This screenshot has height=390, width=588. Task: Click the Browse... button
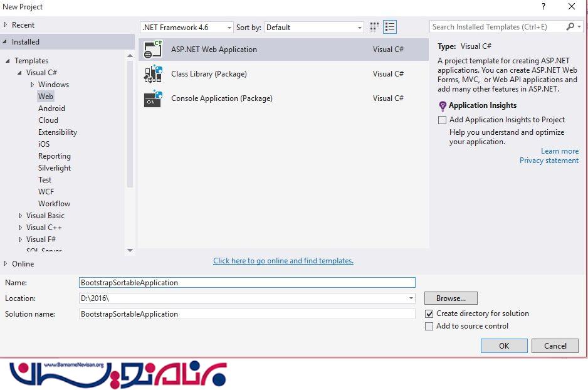(x=451, y=298)
